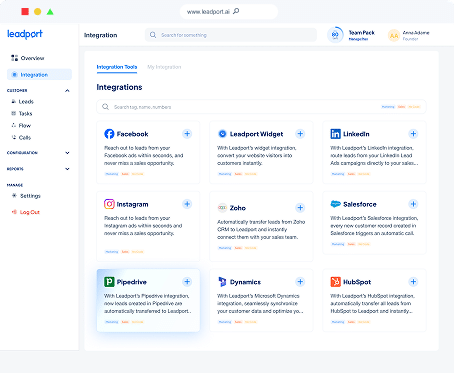Click the HubSpot card title

(x=357, y=282)
